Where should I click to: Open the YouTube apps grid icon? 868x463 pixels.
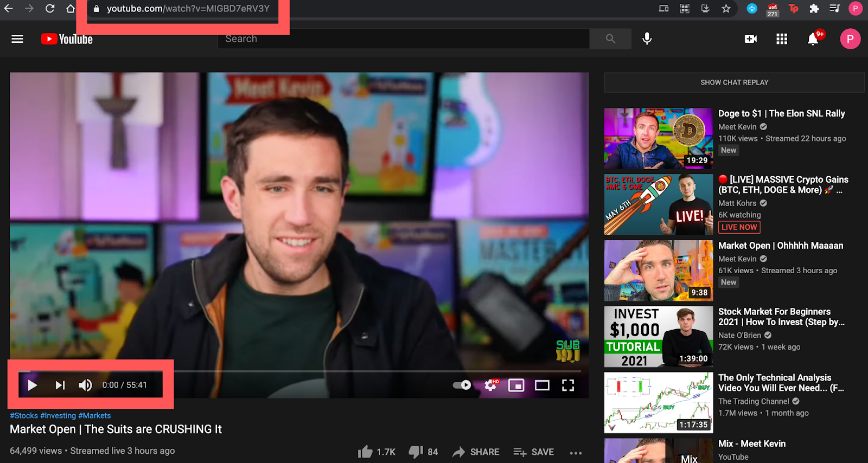click(782, 39)
